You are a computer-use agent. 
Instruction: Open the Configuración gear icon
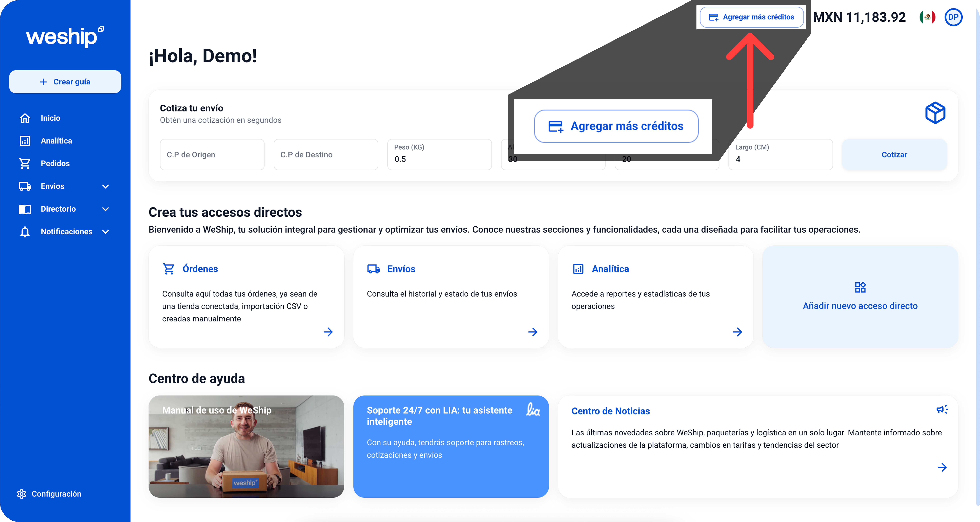22,494
